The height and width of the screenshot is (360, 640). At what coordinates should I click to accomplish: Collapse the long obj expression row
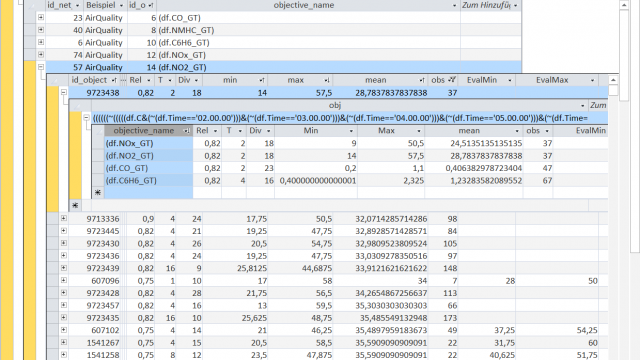click(87, 118)
